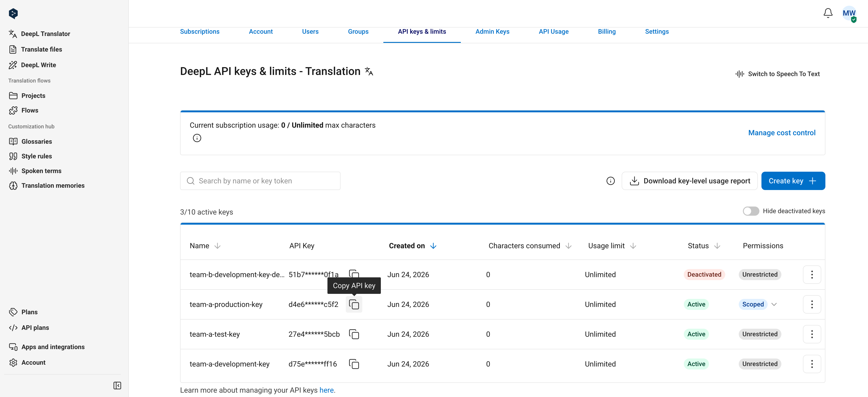Click the Scoped permissions badge
This screenshot has height=397, width=868.
tap(753, 304)
